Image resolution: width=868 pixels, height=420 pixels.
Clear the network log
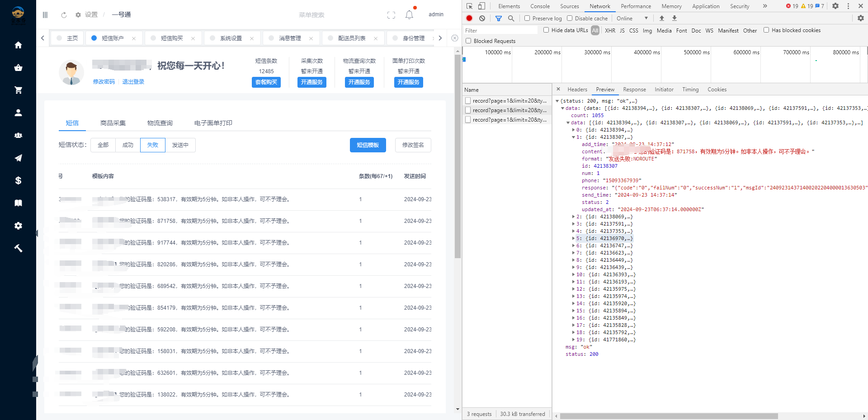[482, 18]
